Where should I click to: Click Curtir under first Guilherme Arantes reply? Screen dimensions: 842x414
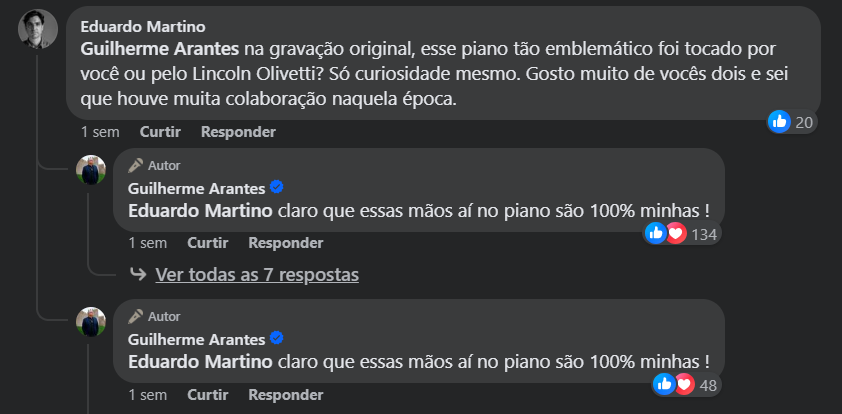coord(207,243)
